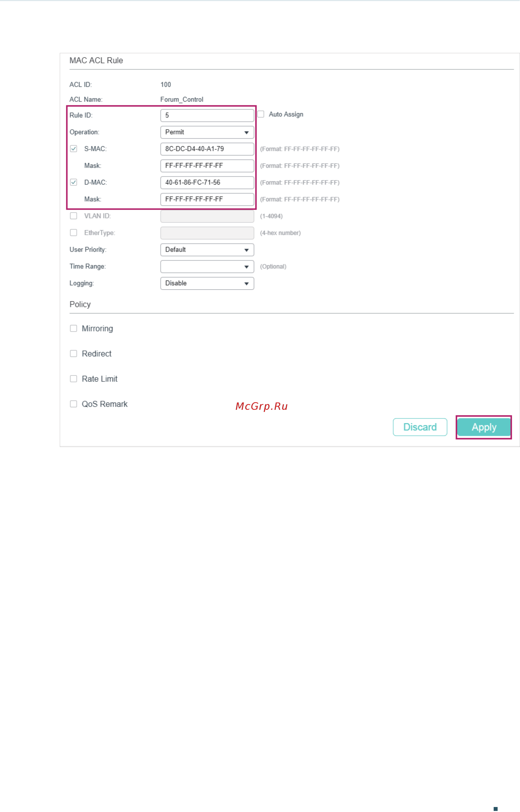The width and height of the screenshot is (520, 812).
Task: Click the Discard button
Action: (420, 427)
